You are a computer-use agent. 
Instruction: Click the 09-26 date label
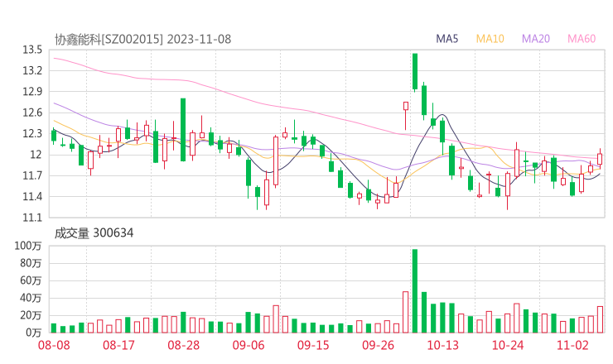(x=378, y=345)
